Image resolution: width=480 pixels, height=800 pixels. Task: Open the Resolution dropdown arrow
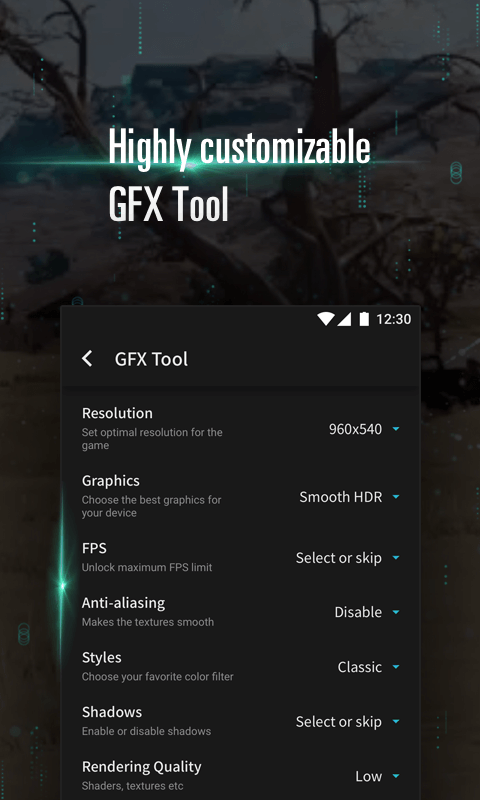[396, 429]
